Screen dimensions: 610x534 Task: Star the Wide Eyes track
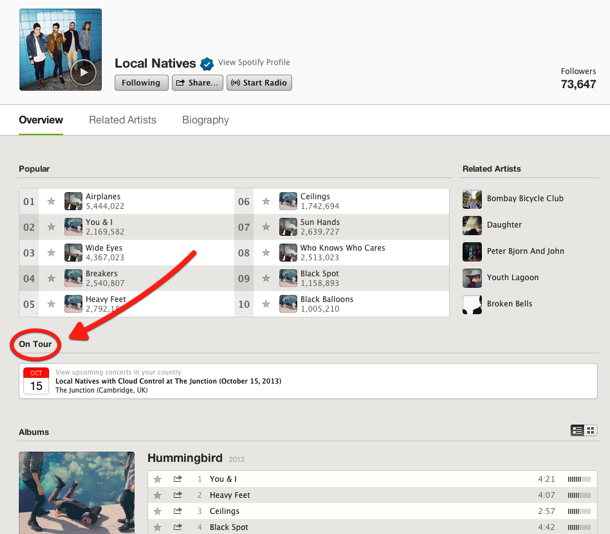51,253
